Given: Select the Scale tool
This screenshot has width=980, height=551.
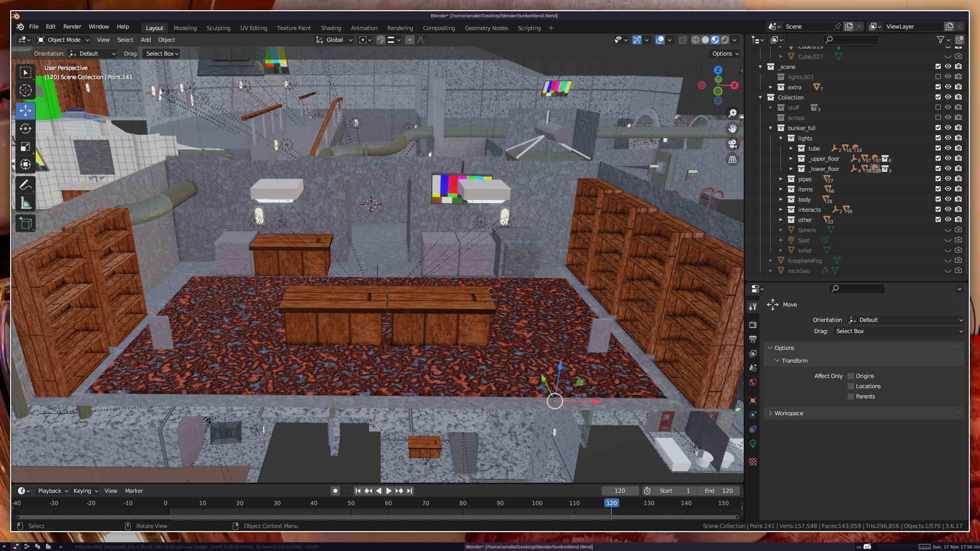Looking at the screenshot, I should (25, 147).
